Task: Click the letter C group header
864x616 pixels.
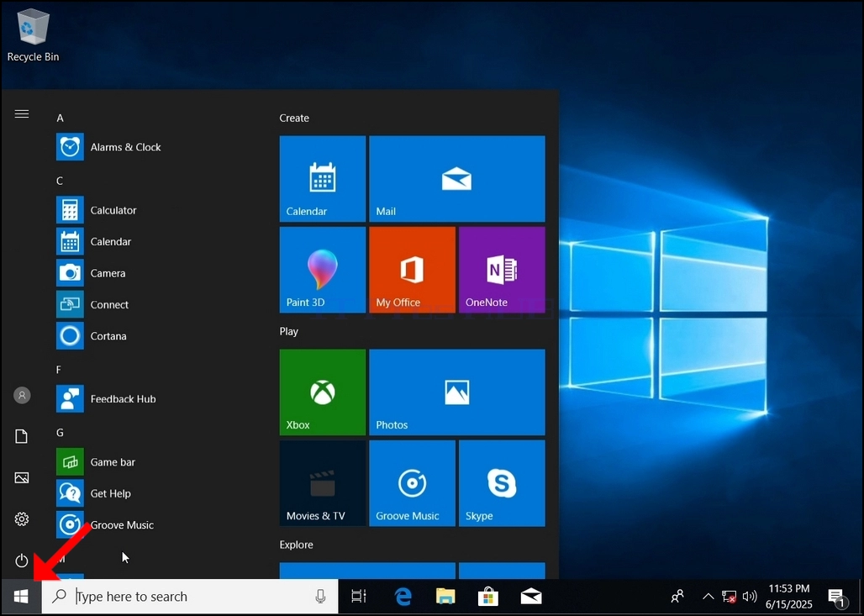Action: coord(60,181)
